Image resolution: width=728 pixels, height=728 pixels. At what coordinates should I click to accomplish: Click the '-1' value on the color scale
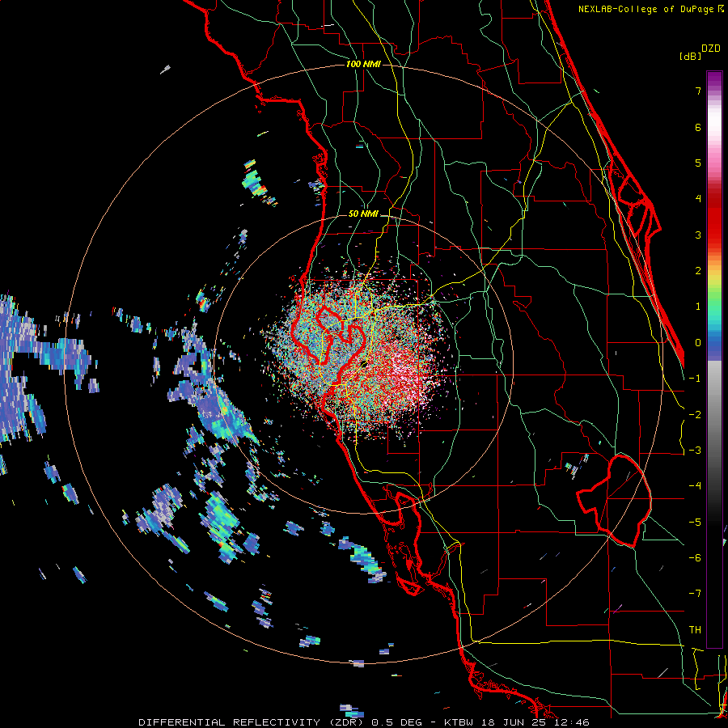[x=695, y=379]
